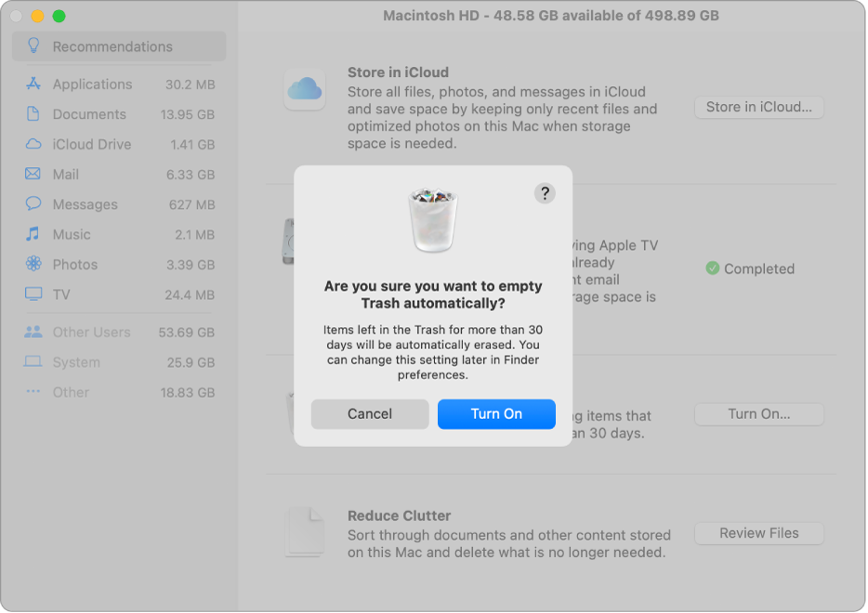This screenshot has height=613, width=868.
Task: Click the yellow minimize window button
Action: coord(37,16)
